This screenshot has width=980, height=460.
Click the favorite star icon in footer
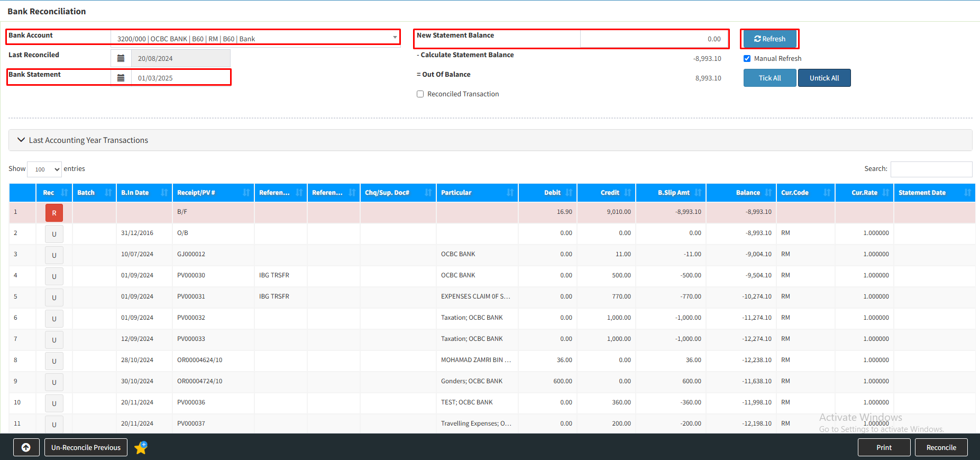141,448
